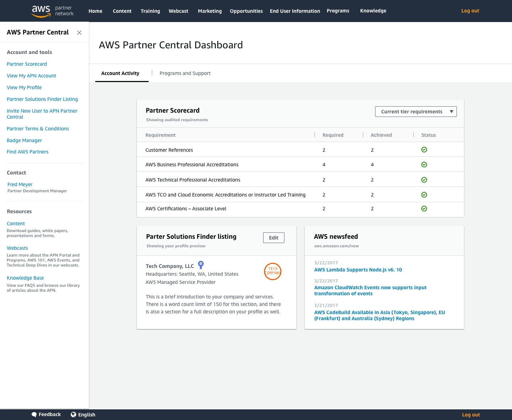The width and height of the screenshot is (512, 420).
Task: Select AWS Business Professional Accreditations row text
Action: pos(192,165)
